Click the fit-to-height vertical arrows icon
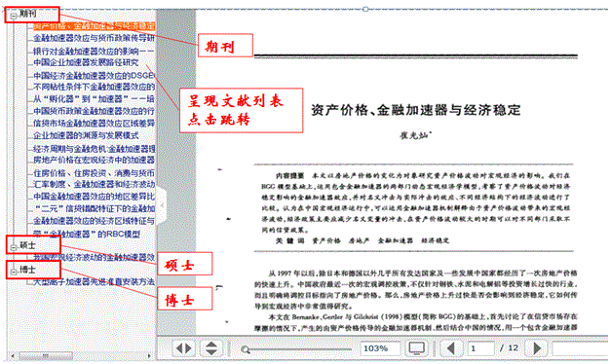610x364 pixels. (x=211, y=348)
